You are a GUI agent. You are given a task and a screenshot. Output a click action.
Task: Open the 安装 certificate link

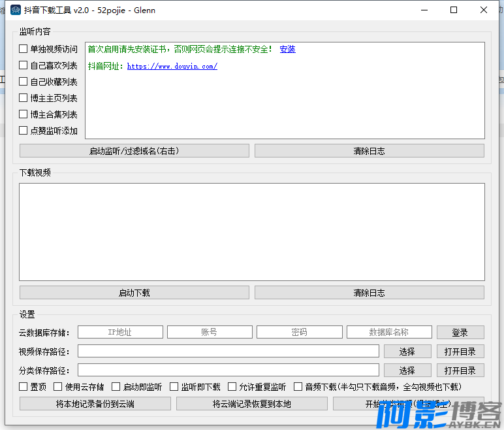pyautogui.click(x=287, y=49)
